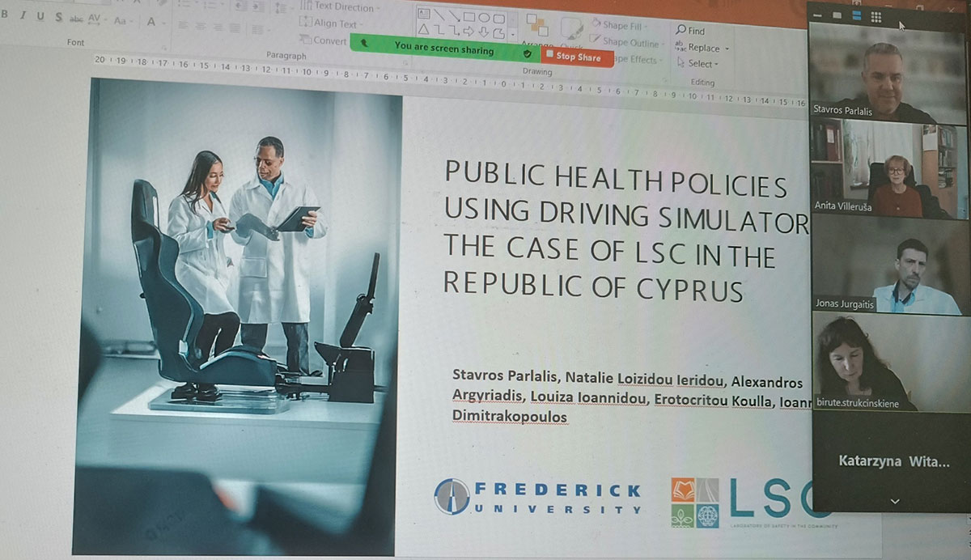The width and height of the screenshot is (971, 560).
Task: Open the Align Text dropdown
Action: (x=332, y=23)
